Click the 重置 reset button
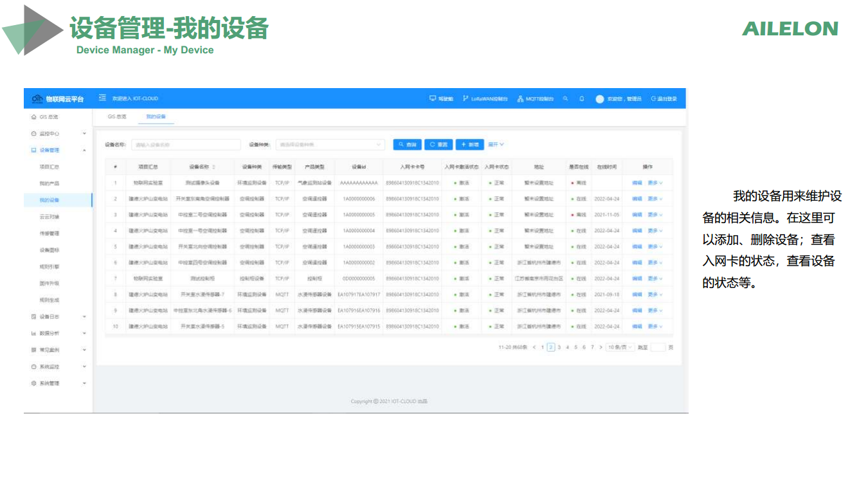The height and width of the screenshot is (488, 868). tap(439, 145)
